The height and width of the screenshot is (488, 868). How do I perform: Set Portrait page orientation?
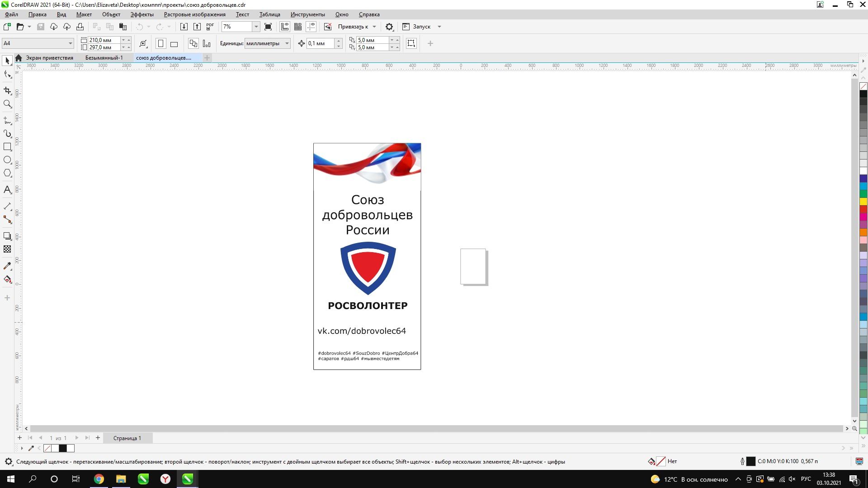pos(160,43)
